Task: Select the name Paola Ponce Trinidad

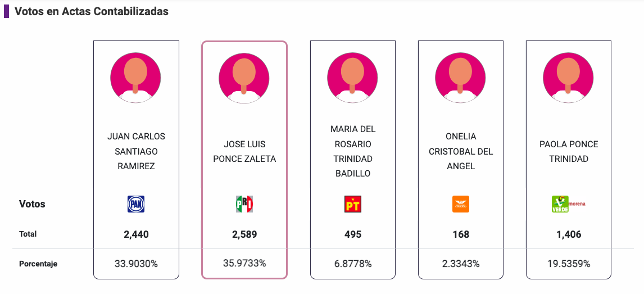Action: click(x=569, y=151)
